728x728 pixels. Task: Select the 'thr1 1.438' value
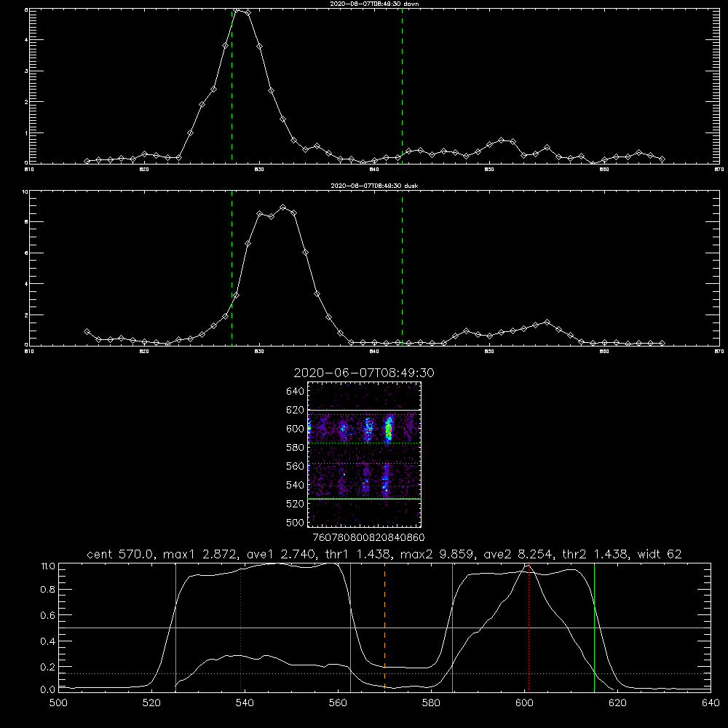(x=357, y=554)
